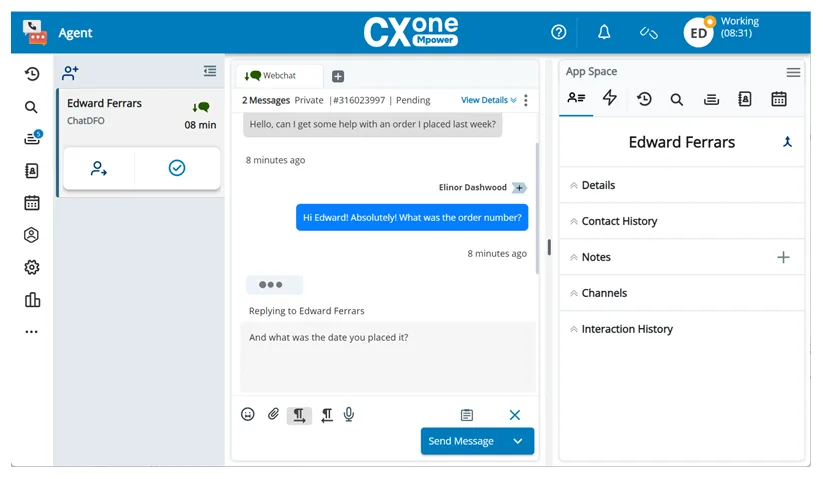This screenshot has height=479, width=823.
Task: Select the Webchat tab
Action: tap(279, 76)
